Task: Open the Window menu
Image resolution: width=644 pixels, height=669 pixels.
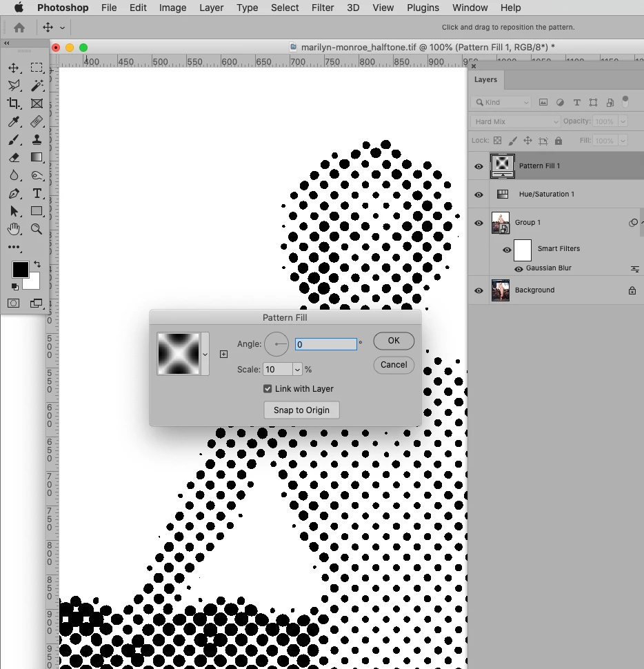Action: 470,8
